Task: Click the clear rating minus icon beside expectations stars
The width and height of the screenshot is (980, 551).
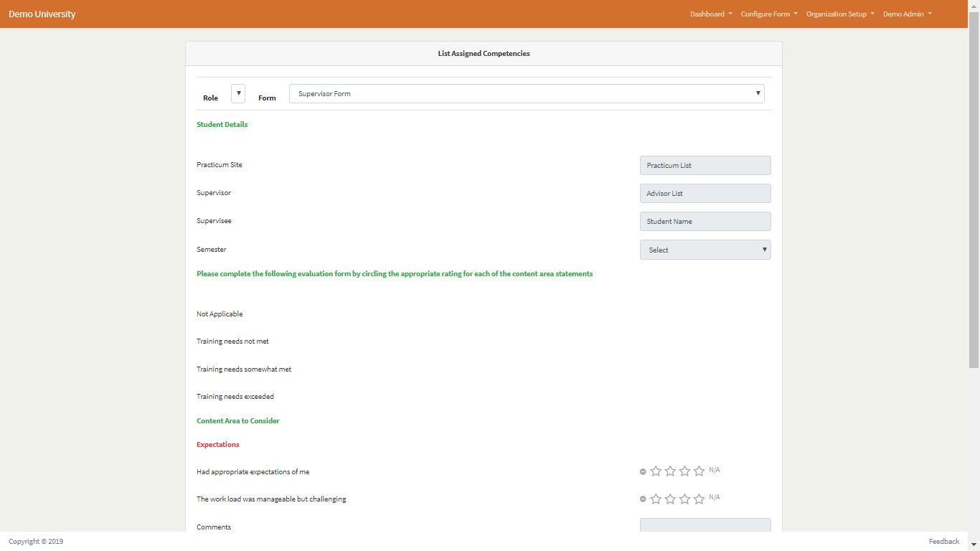Action: coord(643,471)
